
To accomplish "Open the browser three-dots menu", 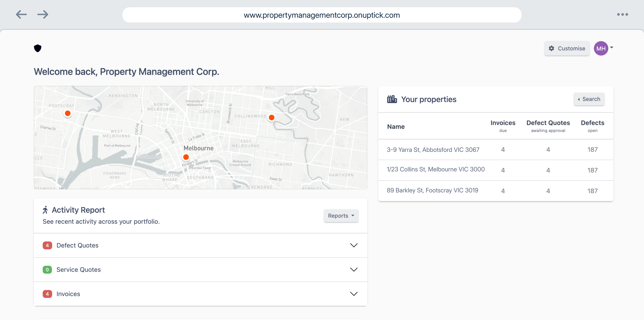I will (x=622, y=15).
